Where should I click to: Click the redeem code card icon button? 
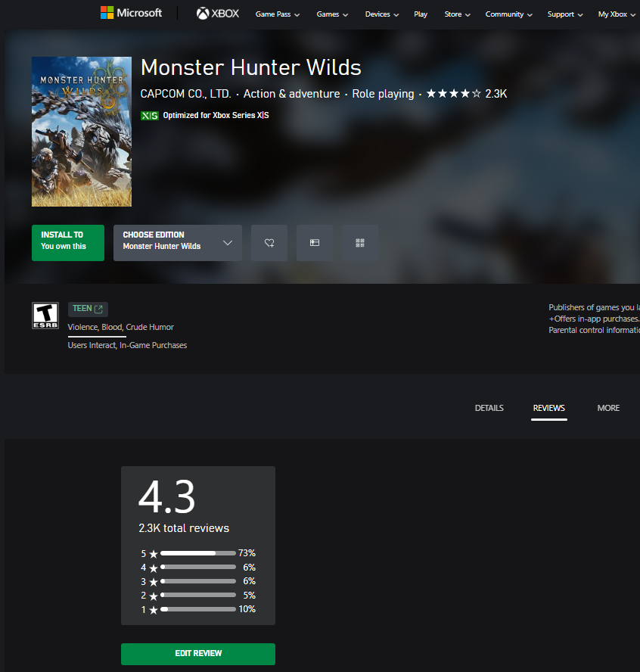coord(315,243)
